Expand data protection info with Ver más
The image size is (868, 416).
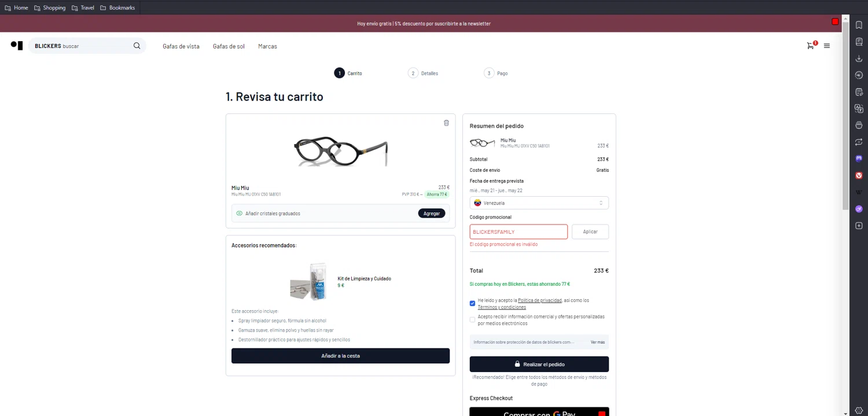598,342
